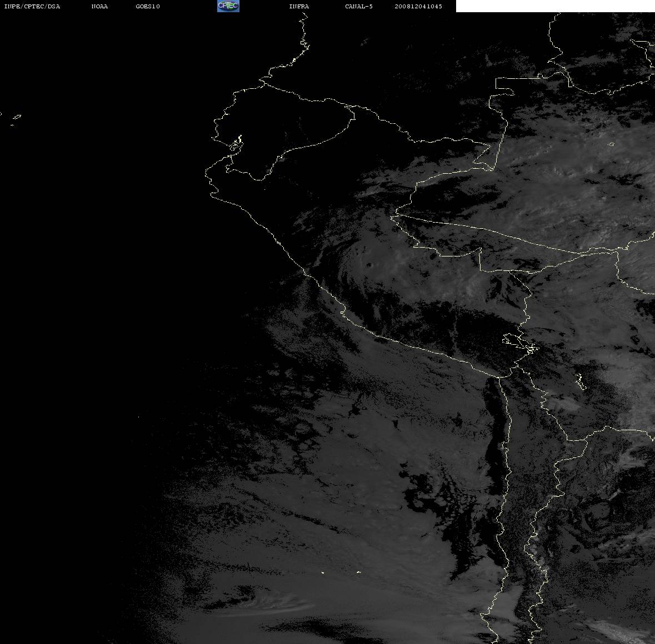Select the left small bright Pacific island dot
655x644 pixels.
click(323, 572)
